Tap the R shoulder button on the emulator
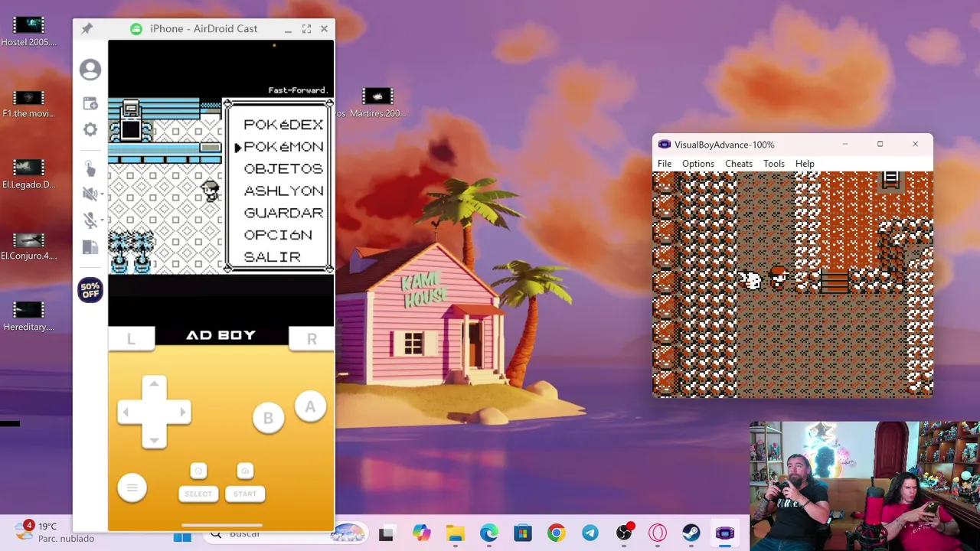The image size is (980, 551). pos(312,338)
